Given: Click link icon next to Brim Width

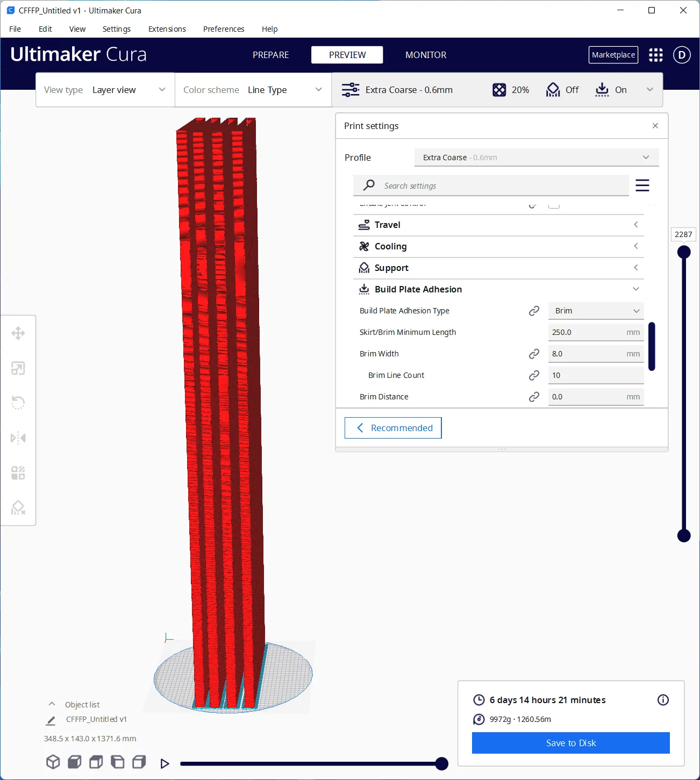Looking at the screenshot, I should pyautogui.click(x=534, y=354).
